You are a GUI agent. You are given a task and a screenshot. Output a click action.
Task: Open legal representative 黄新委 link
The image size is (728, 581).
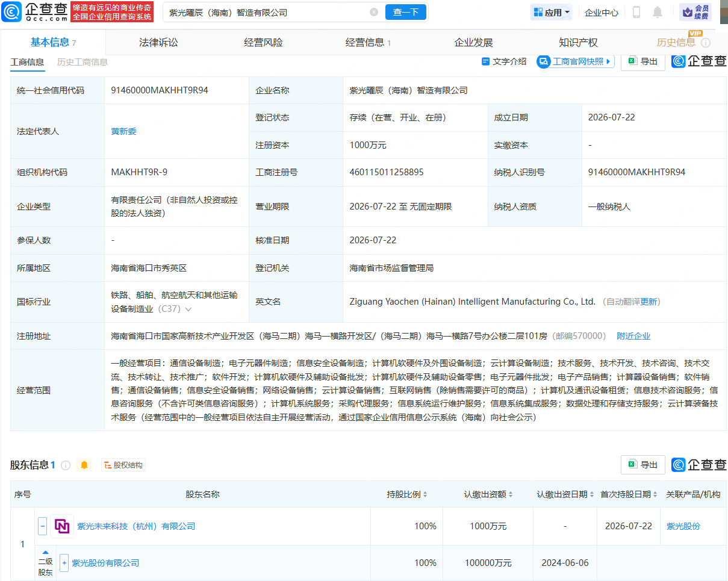[x=124, y=131]
